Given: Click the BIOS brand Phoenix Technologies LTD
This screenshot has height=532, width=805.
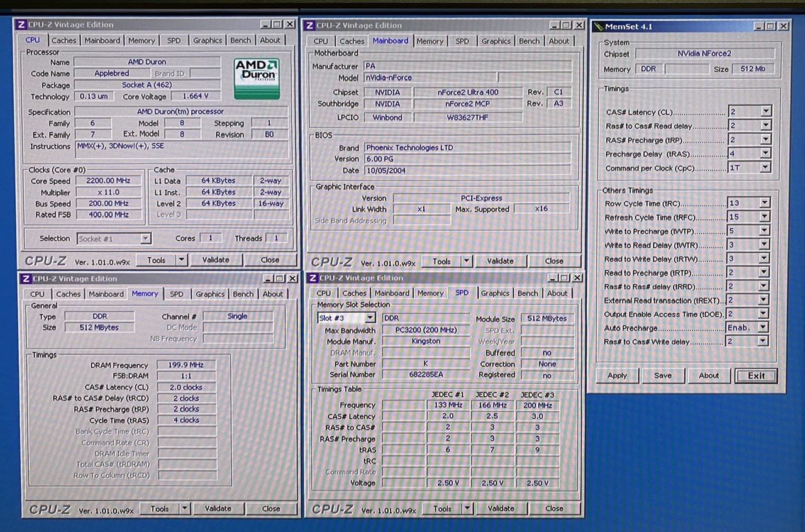Looking at the screenshot, I should pos(468,147).
